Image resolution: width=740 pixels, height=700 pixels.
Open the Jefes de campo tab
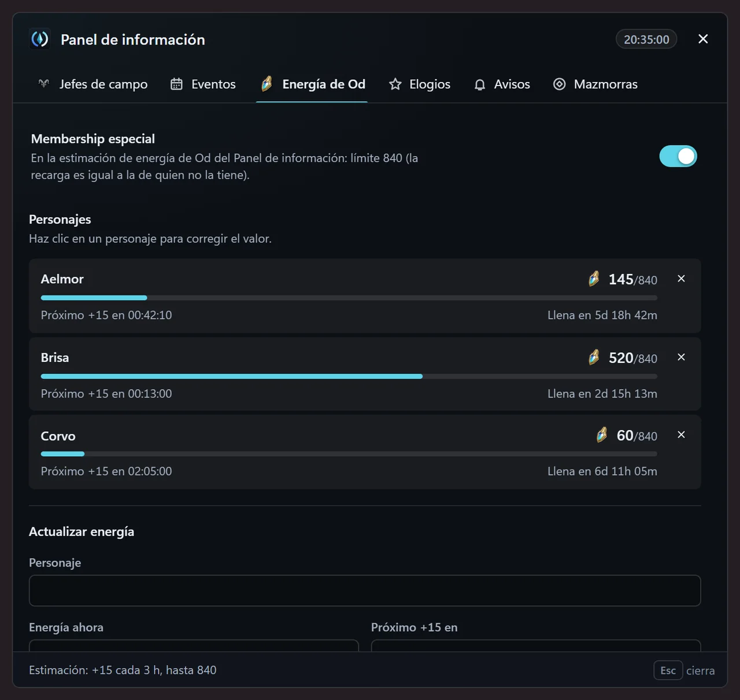pos(93,84)
